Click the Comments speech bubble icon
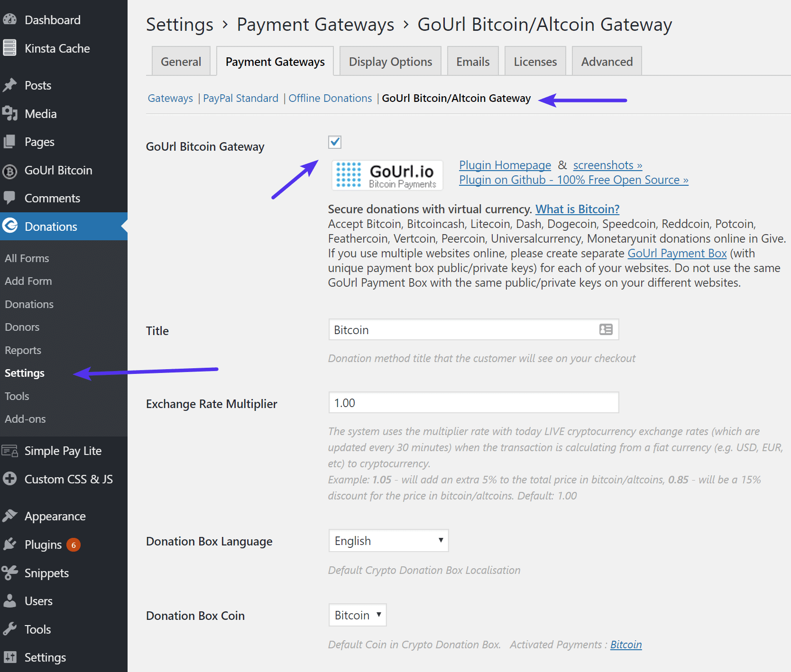 tap(9, 198)
